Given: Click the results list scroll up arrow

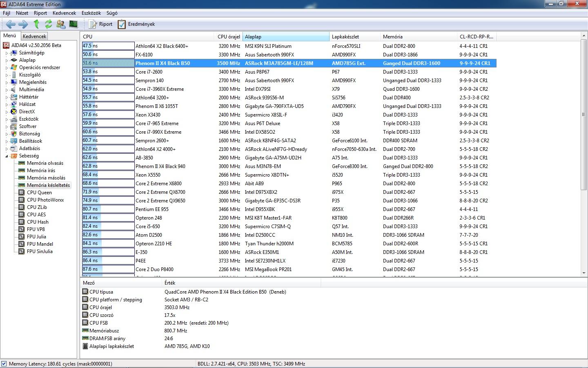Looking at the screenshot, I should point(584,36).
